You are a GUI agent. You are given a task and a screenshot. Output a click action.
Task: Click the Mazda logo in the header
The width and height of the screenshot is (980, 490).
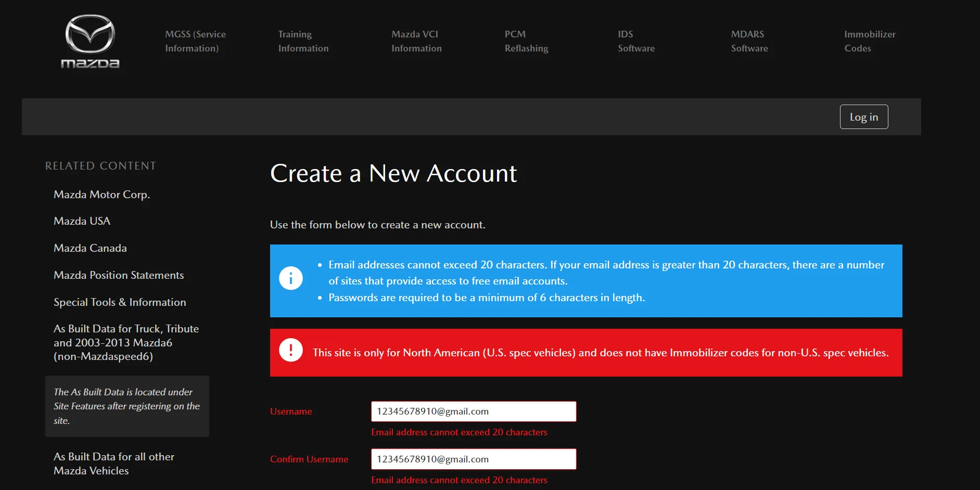click(x=90, y=42)
